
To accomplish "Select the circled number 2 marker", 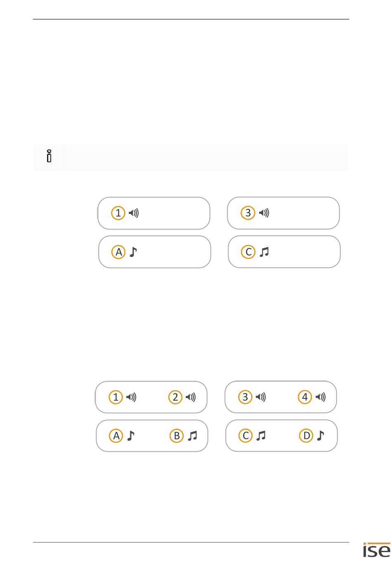I will click(x=175, y=397).
